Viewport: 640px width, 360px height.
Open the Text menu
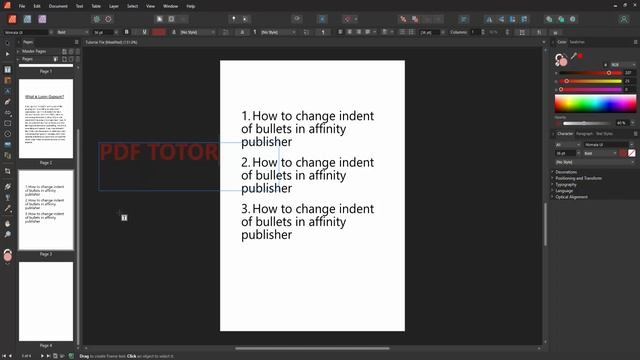(80, 6)
